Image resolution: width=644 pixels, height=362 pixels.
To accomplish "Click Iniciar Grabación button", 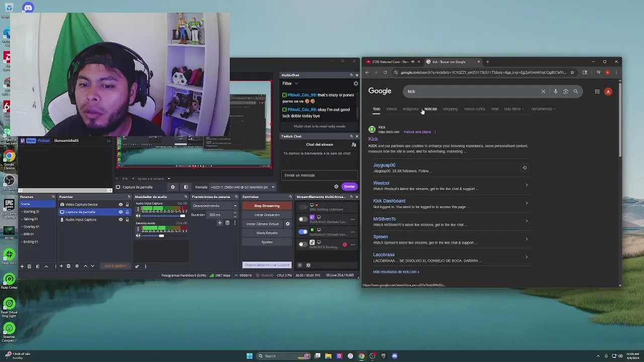I will click(x=267, y=215).
